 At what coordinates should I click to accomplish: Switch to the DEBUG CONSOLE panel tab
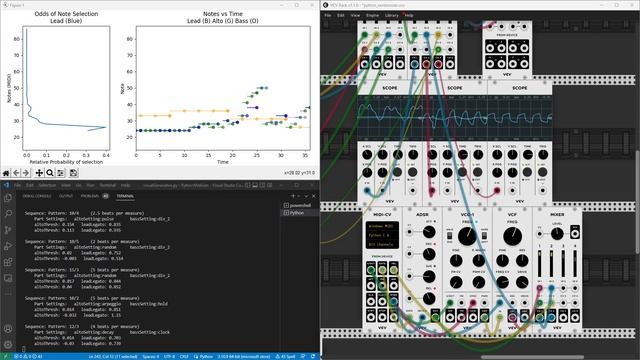pos(37,196)
